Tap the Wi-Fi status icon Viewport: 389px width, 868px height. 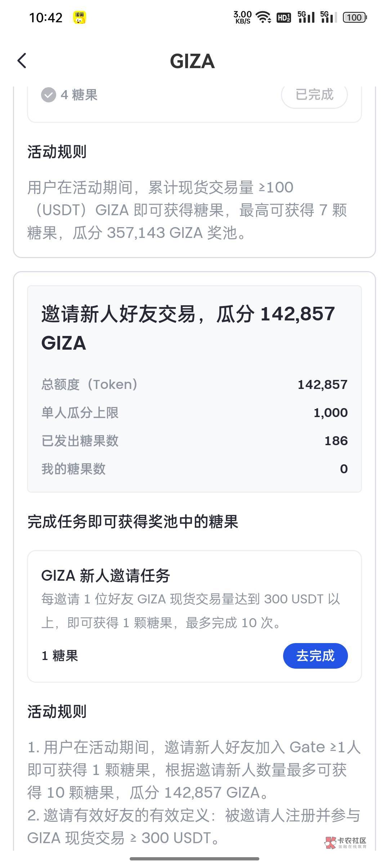pyautogui.click(x=263, y=17)
